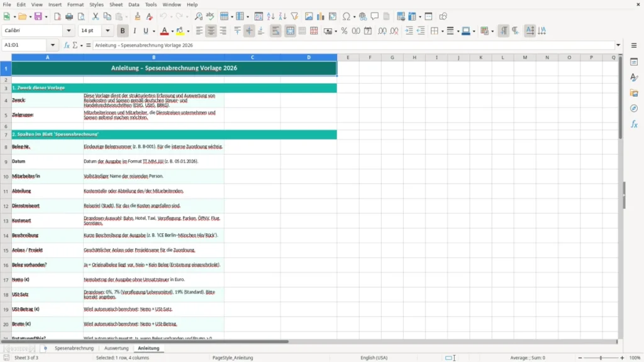Switch to the Spesenabrechnung sheet tab
644x362 pixels.
point(74,348)
